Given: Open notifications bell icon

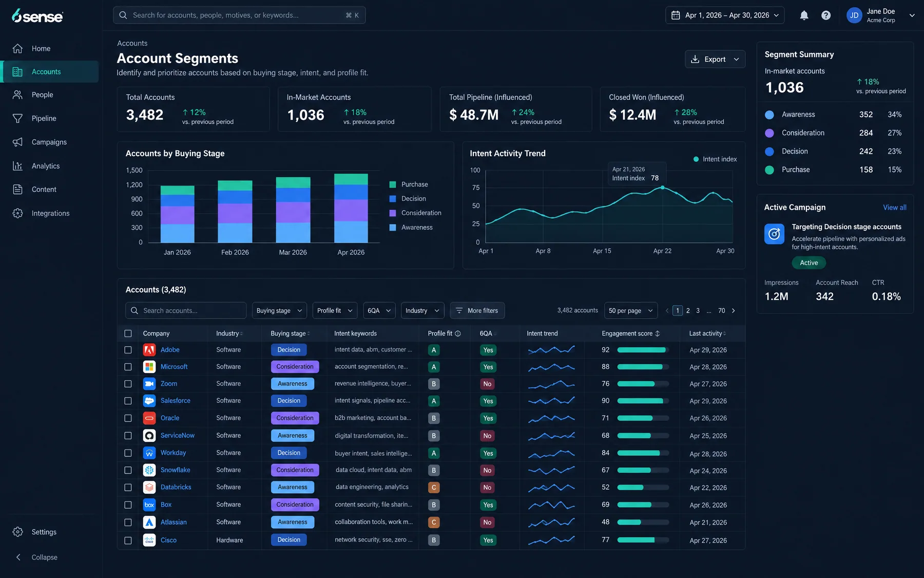Looking at the screenshot, I should (x=804, y=15).
